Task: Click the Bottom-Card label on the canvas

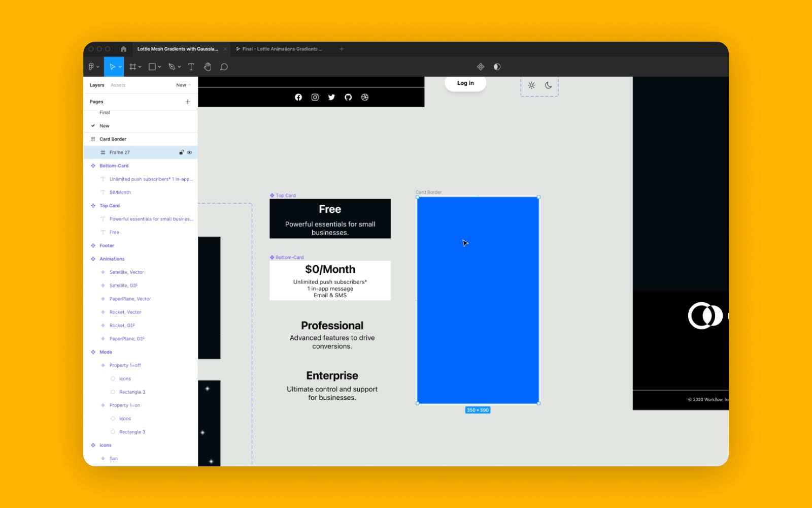Action: (290, 258)
